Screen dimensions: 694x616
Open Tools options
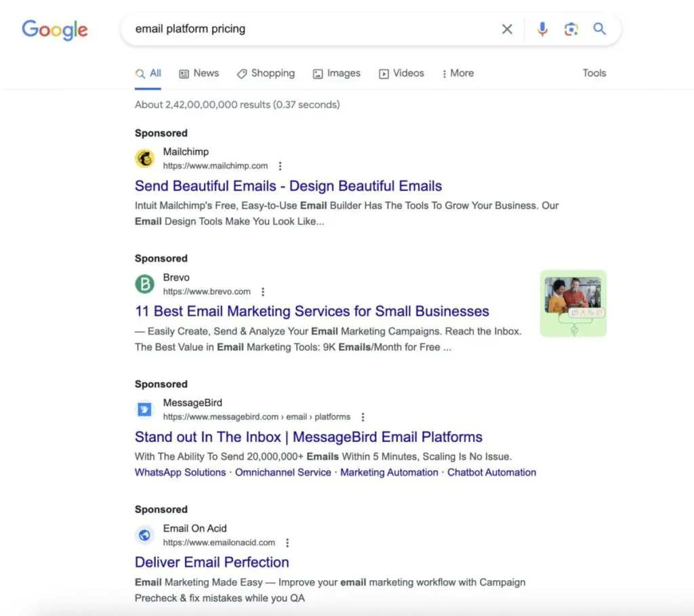point(594,73)
